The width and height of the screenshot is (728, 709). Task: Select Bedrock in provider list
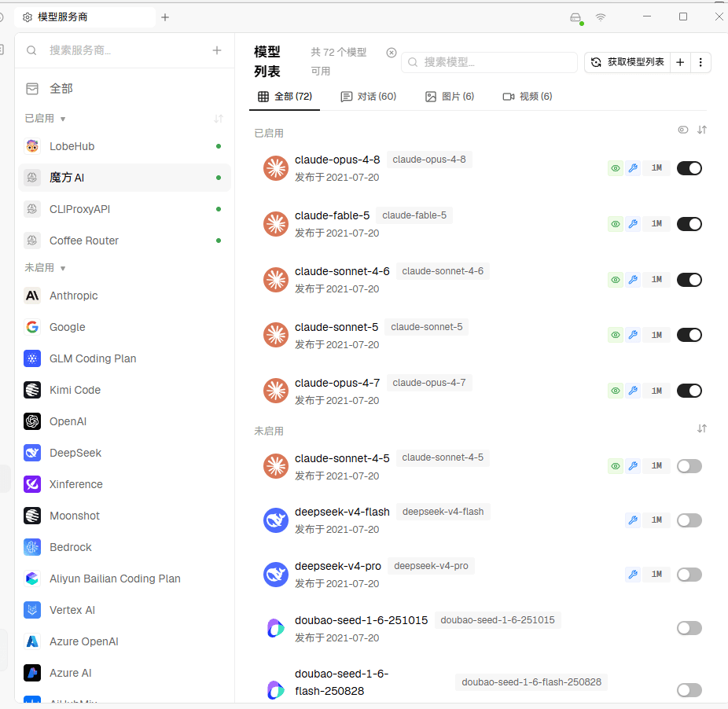coord(124,547)
